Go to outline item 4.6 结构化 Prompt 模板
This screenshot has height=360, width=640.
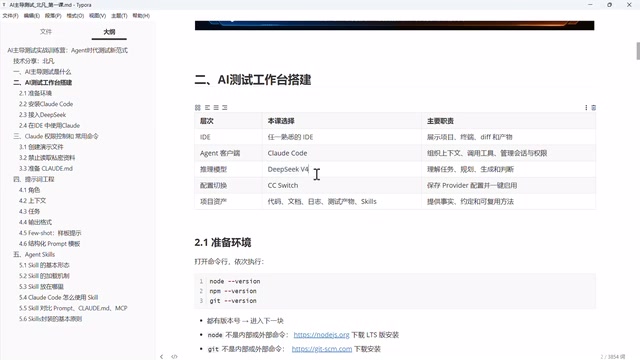(49, 244)
